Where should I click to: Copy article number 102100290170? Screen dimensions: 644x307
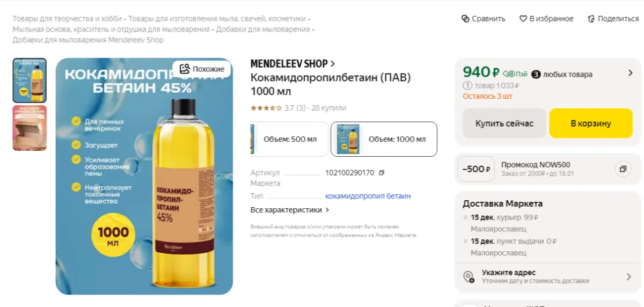[382, 173]
